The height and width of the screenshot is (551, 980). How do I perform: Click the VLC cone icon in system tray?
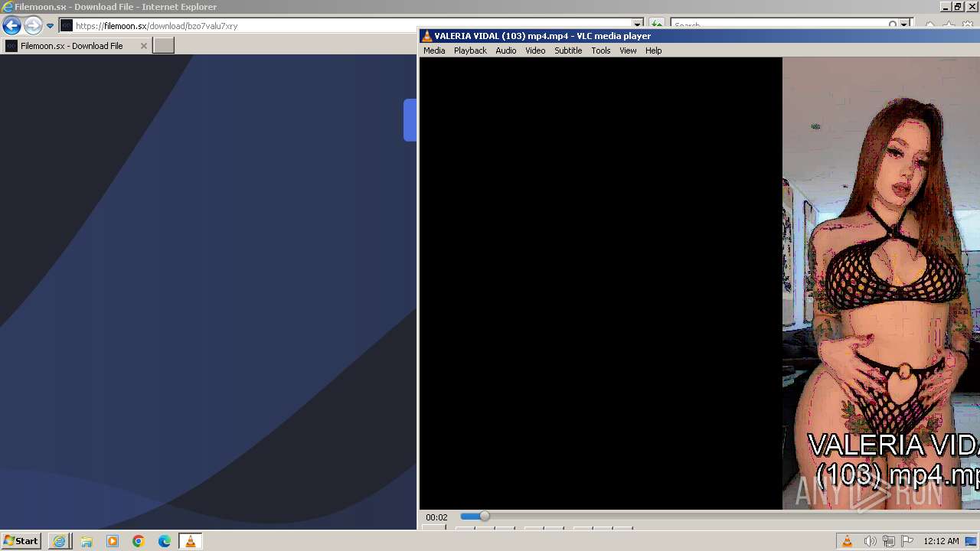click(x=848, y=541)
